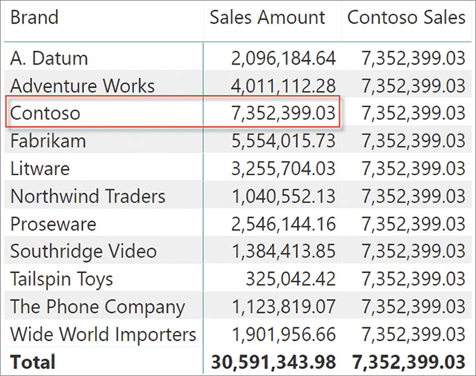The image size is (476, 376).
Task: Click Contoso Sales value in Wide World Importers row
Action: click(x=413, y=334)
